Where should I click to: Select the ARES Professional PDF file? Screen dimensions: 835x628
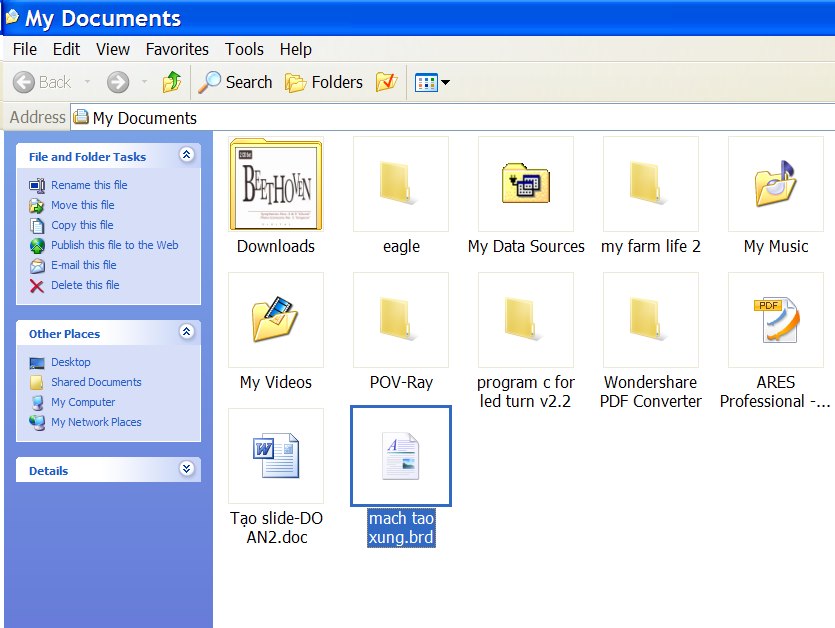(776, 320)
